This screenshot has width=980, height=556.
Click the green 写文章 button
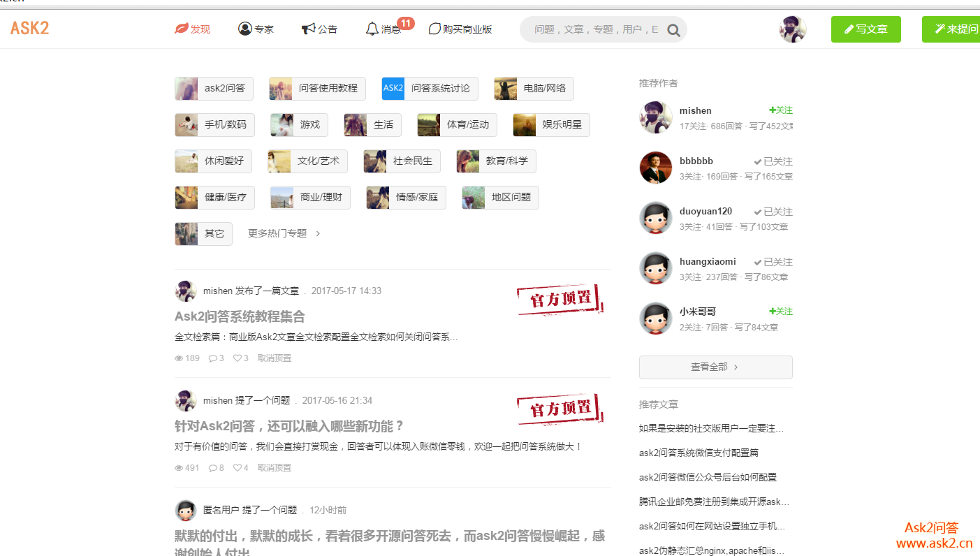(865, 29)
